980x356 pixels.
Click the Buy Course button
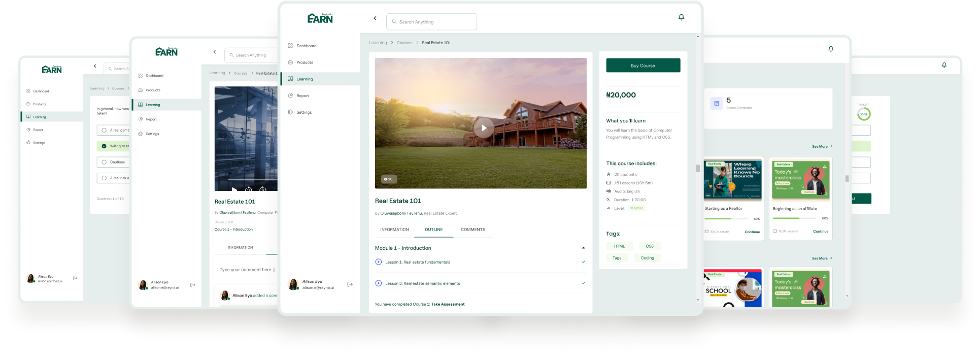[x=643, y=66]
